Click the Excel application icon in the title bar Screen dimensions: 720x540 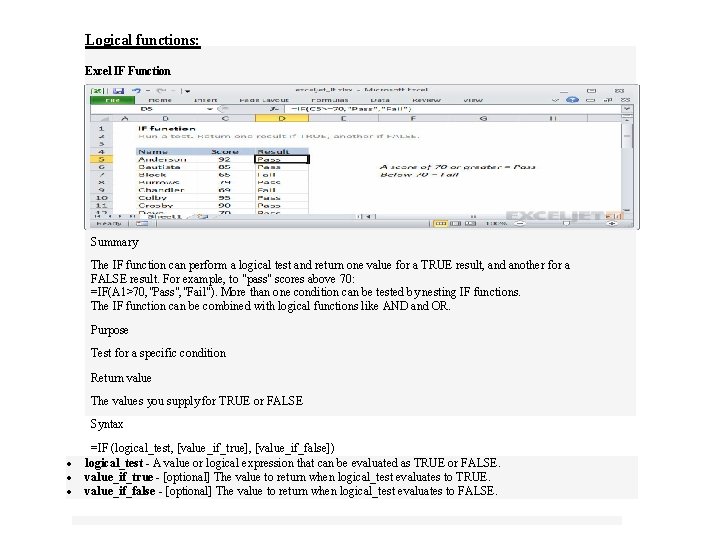[x=97, y=91]
